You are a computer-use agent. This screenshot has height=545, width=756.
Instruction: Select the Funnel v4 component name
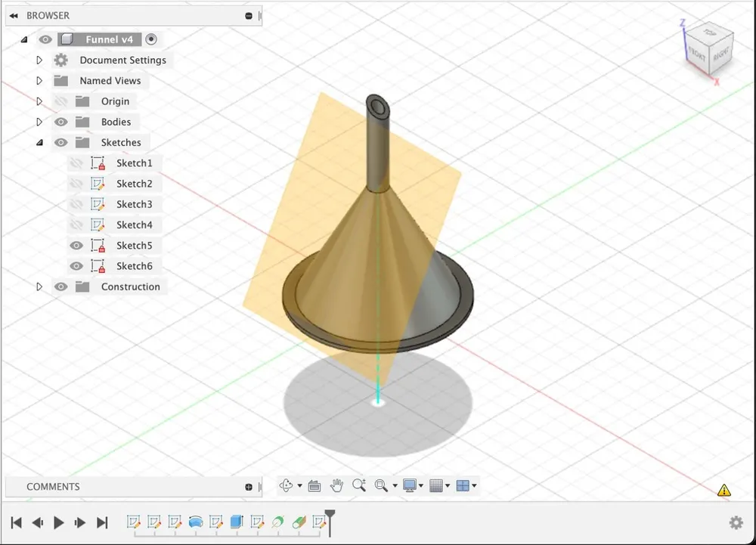[x=109, y=39]
